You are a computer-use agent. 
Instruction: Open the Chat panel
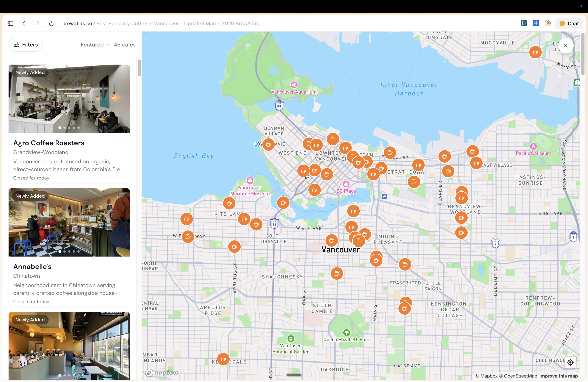pos(569,24)
